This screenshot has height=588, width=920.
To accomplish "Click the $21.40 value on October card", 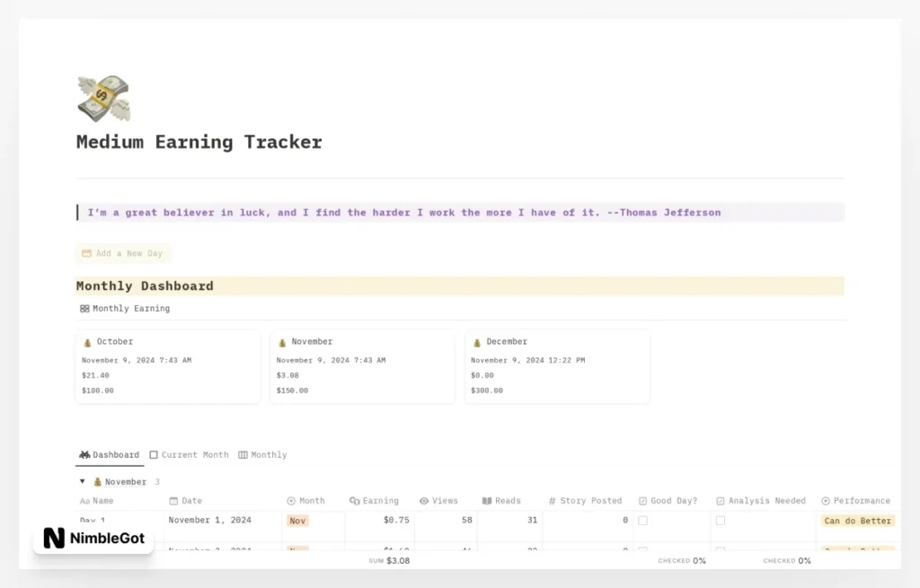I will coord(95,375).
